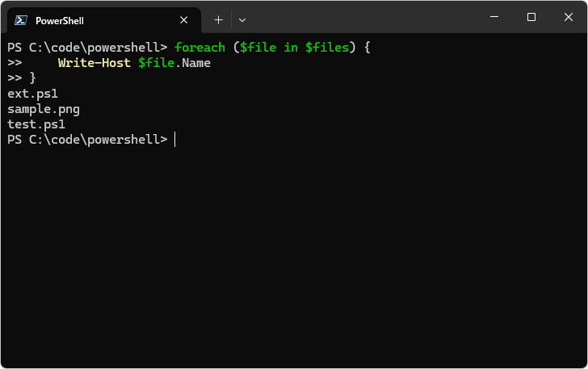Click the closing brace of the loop

pos(33,78)
